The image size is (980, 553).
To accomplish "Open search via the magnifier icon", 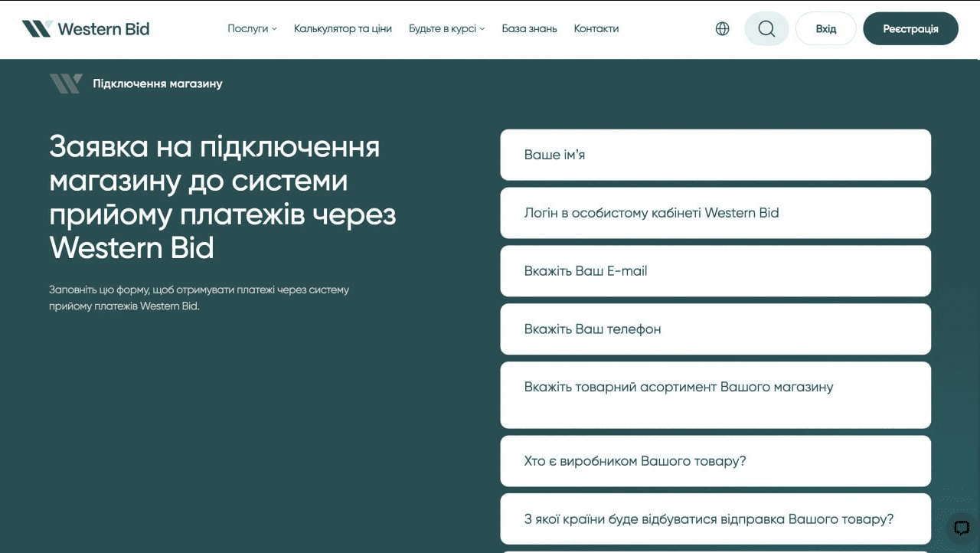I will click(766, 28).
